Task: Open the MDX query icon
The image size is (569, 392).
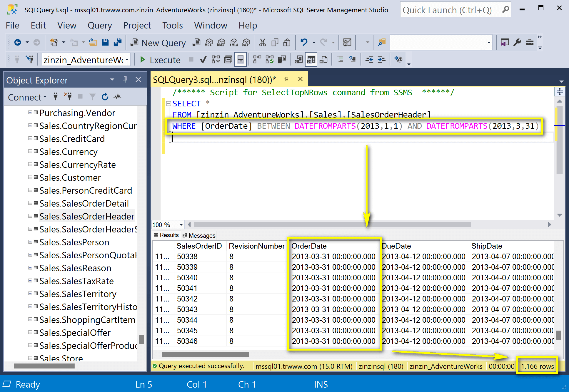Action: coord(209,43)
